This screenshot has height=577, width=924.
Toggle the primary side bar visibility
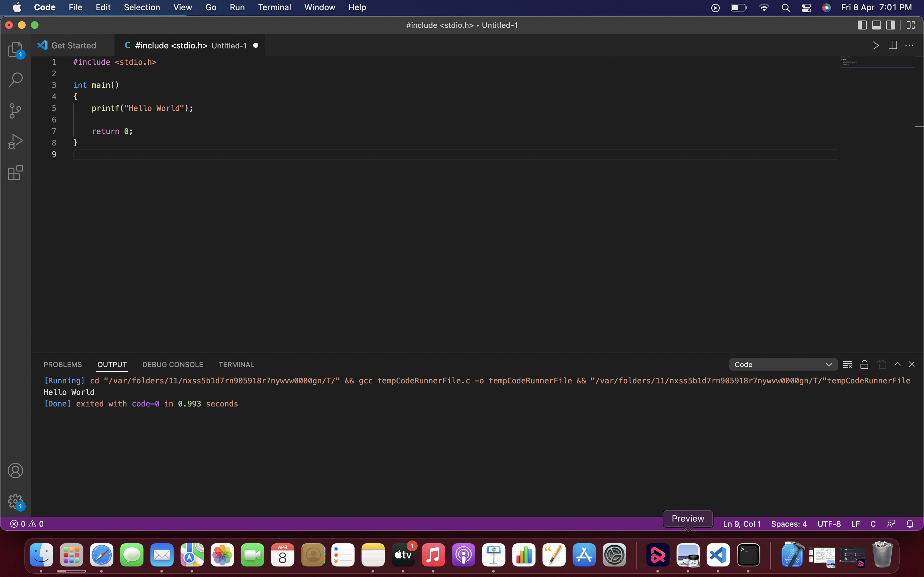[862, 25]
